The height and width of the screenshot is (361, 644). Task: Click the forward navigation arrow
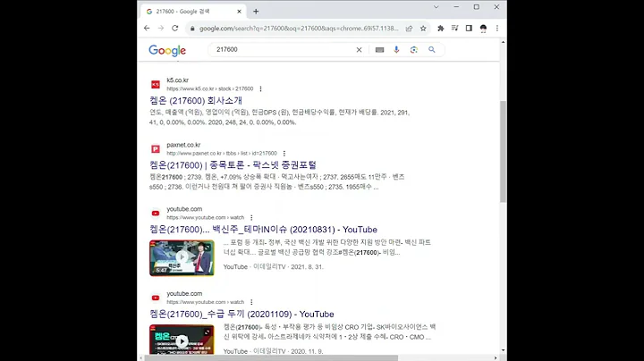[x=161, y=29]
